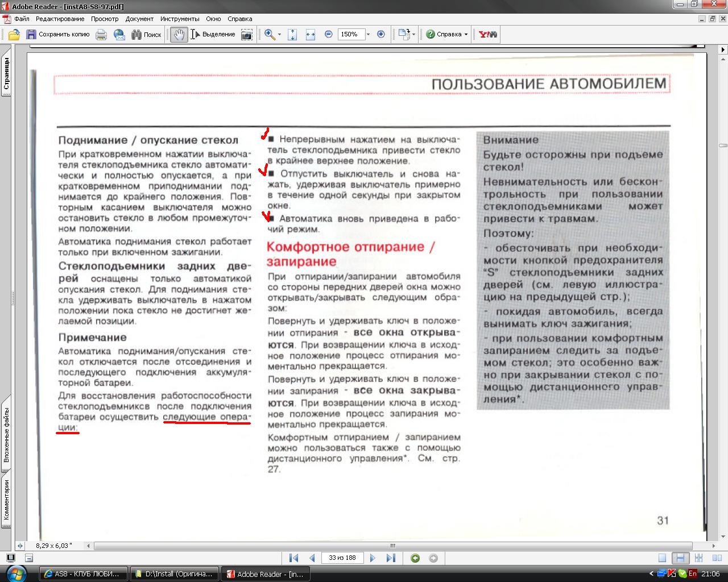Click the Print icon in toolbar
728x582 pixels.
(x=101, y=35)
